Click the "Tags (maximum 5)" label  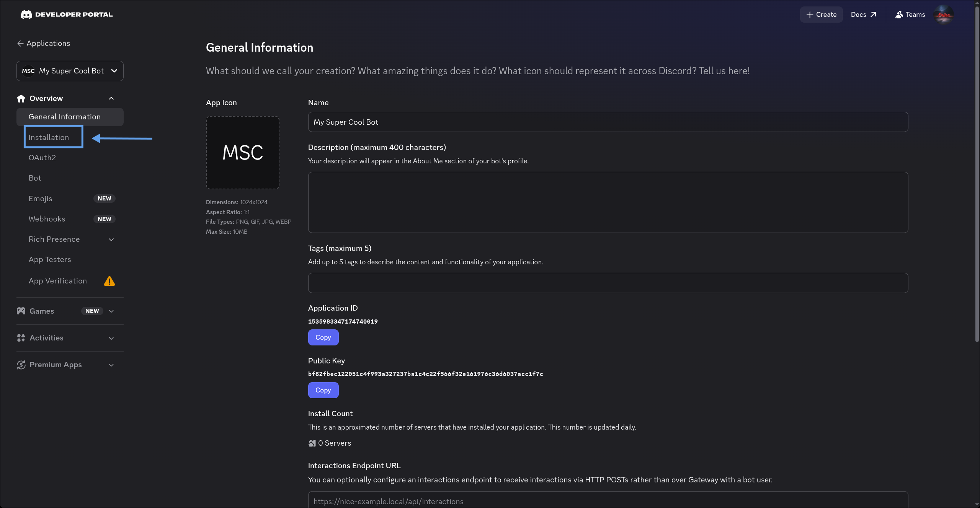(340, 248)
